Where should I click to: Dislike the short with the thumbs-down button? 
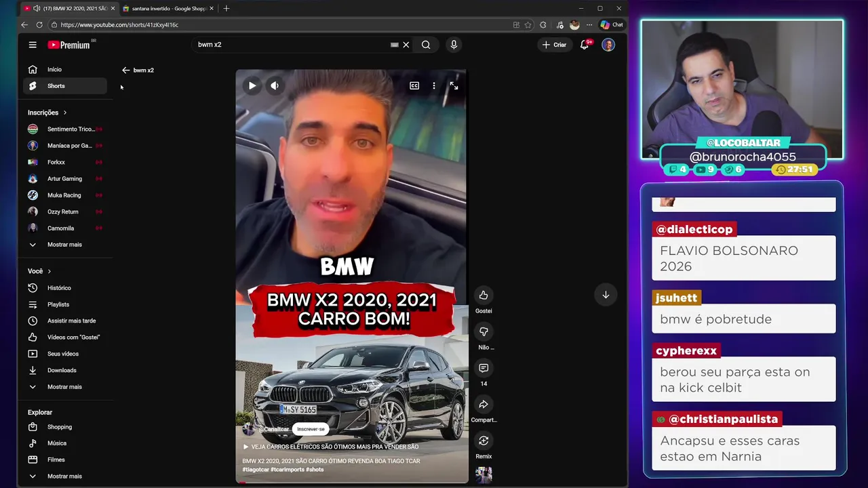(x=484, y=331)
